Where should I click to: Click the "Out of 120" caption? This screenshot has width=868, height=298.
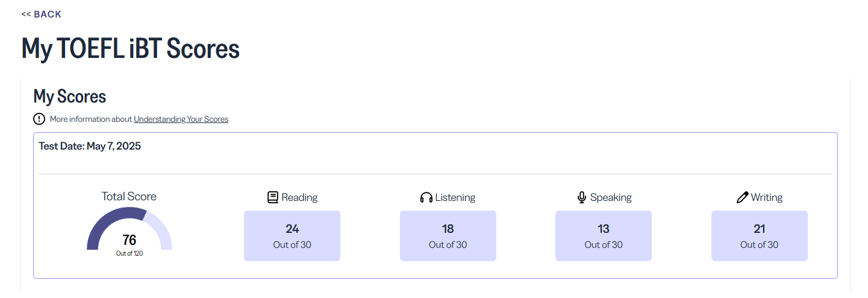tap(130, 253)
